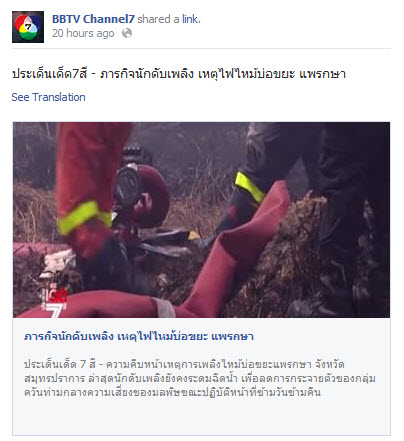Click the BBTV Channel7 profile avatar

[x=28, y=27]
